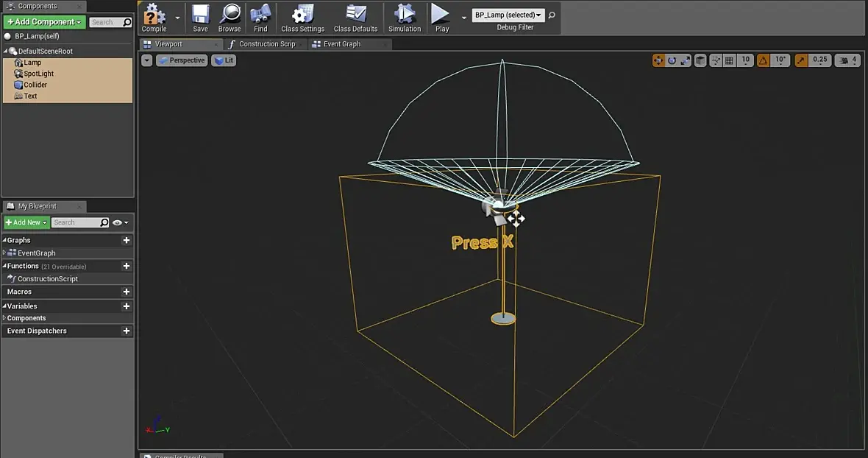
Task: Open Class Settings
Action: (302, 18)
